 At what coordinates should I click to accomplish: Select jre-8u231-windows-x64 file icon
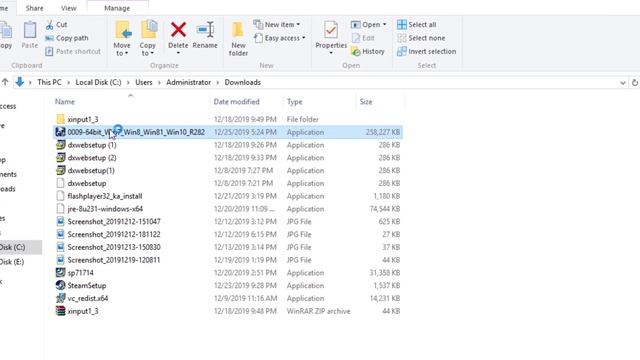click(60, 209)
